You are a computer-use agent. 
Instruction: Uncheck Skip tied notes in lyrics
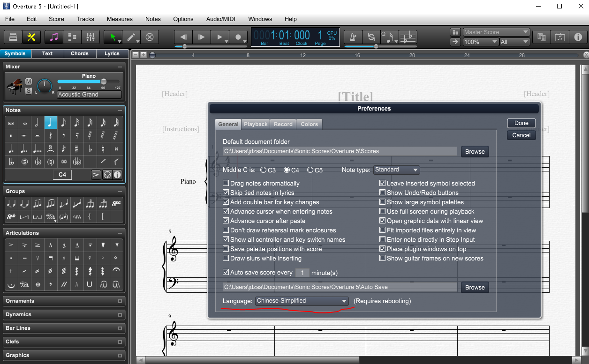point(226,193)
